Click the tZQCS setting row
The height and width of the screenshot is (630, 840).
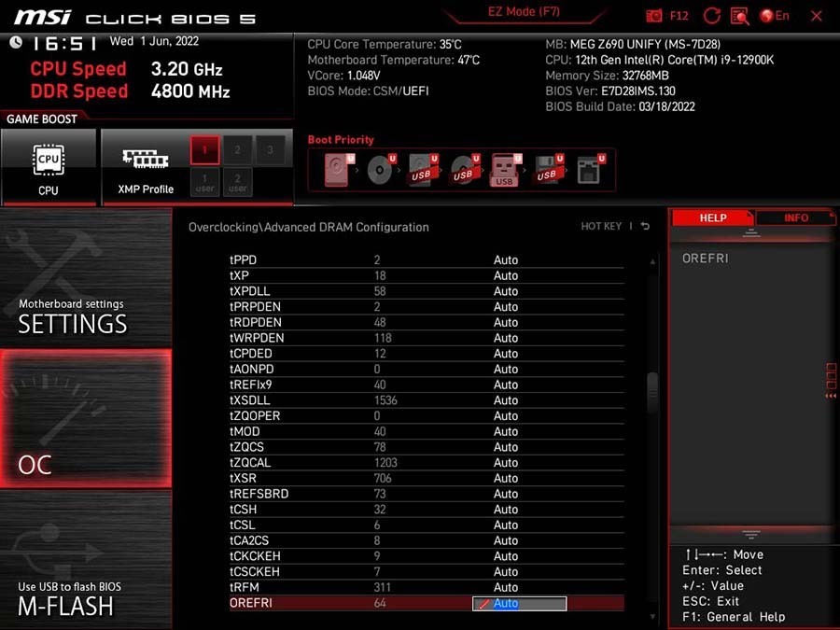click(x=427, y=447)
